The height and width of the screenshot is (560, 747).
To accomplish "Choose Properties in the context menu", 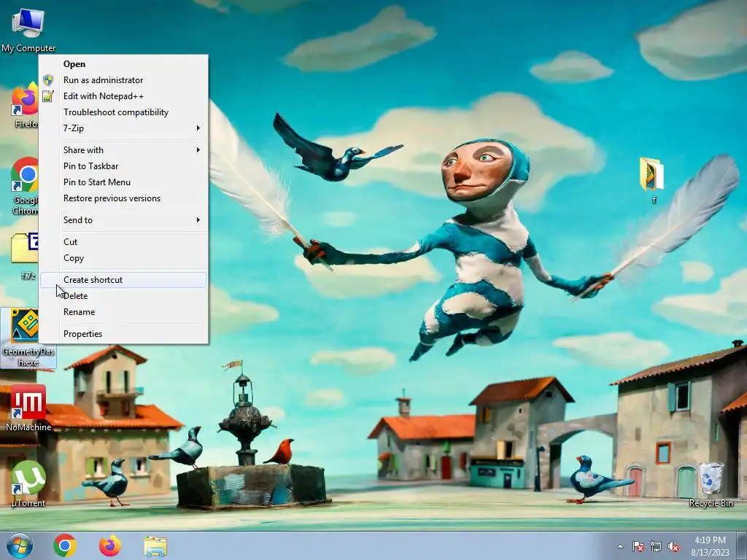I will point(123,334).
